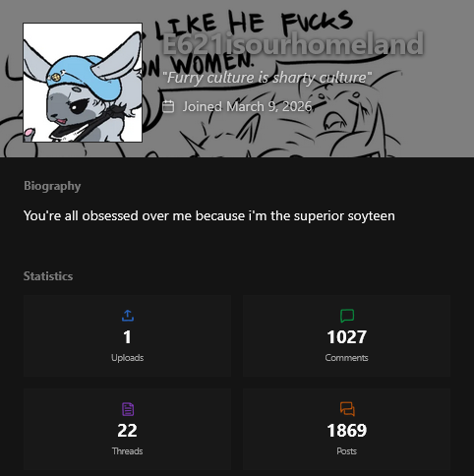Click the quoted "Furry culture" tagline
Viewport: 474px width, 476px height.
(267, 78)
